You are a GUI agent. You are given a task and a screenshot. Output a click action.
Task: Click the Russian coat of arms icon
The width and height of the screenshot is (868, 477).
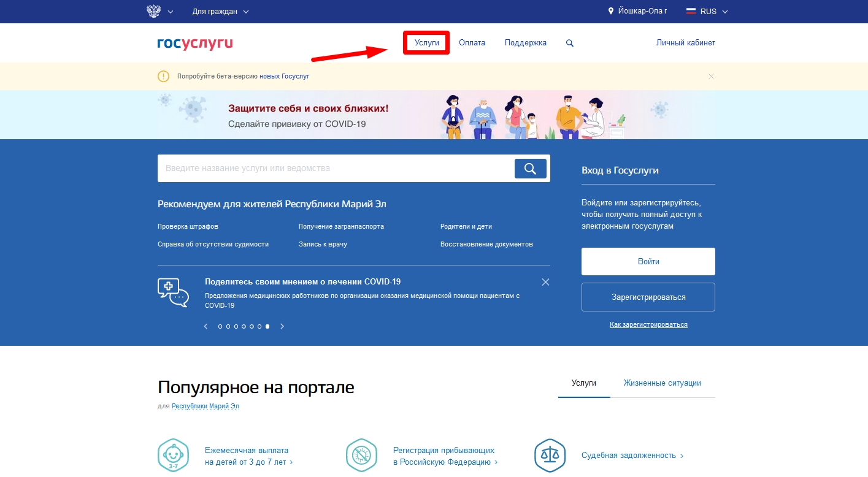point(153,11)
